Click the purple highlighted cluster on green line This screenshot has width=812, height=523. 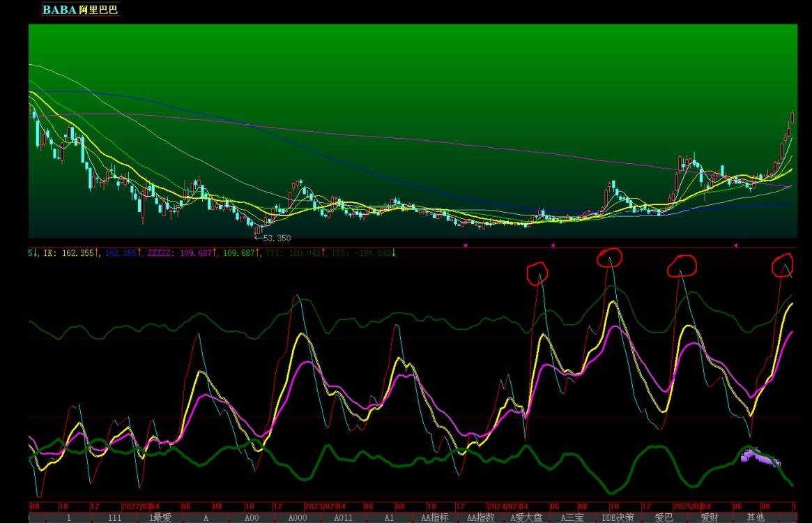[759, 457]
